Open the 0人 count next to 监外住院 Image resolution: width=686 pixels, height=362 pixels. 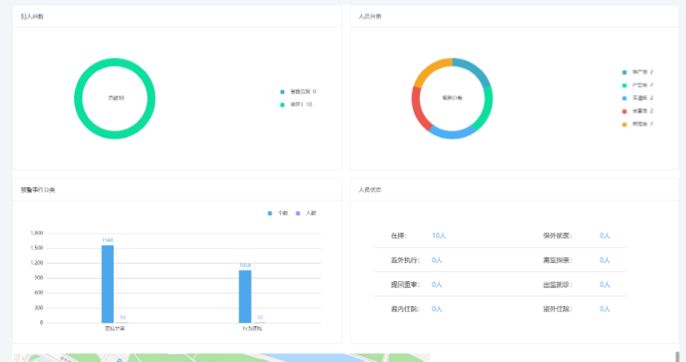pos(605,309)
